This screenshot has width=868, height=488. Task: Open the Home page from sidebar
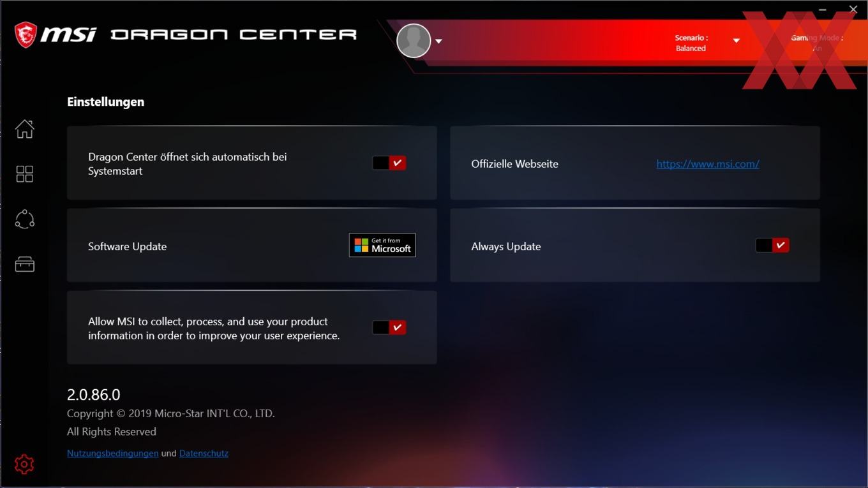[25, 129]
